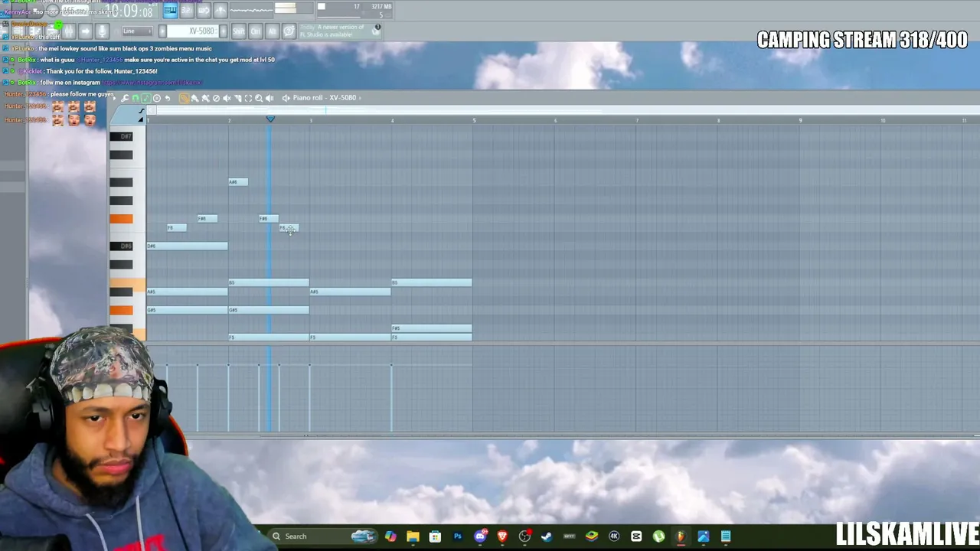Open uTorrent from the taskbar

(658, 536)
